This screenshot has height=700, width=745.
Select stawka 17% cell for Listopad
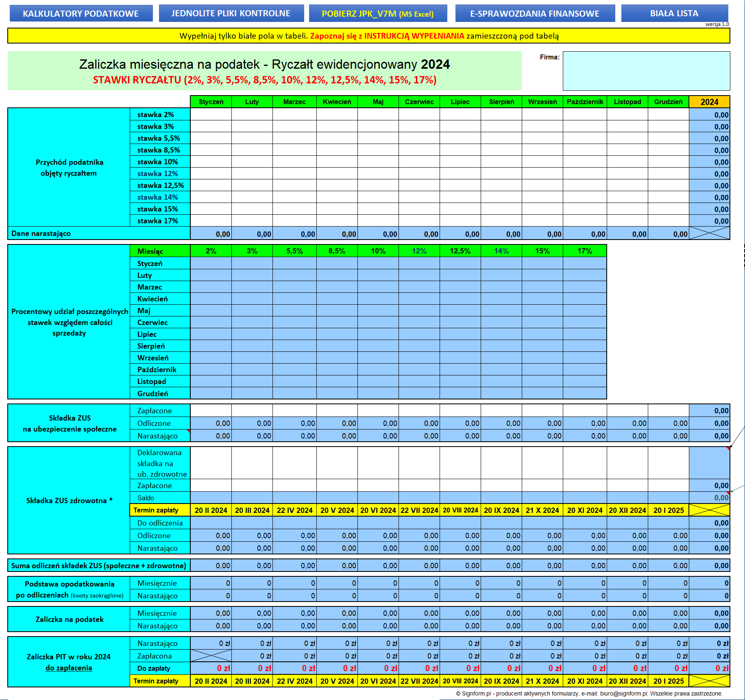627,221
